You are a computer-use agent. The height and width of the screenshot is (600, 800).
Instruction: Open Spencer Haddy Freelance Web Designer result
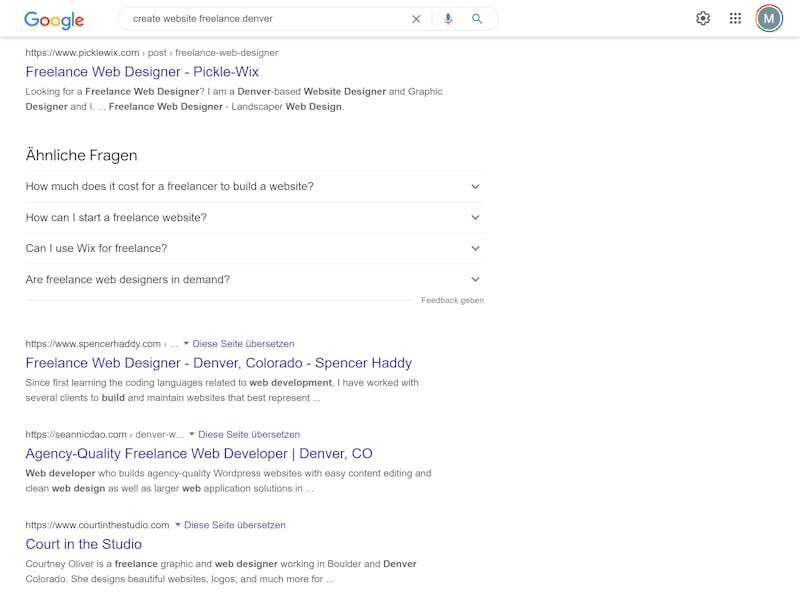(218, 363)
